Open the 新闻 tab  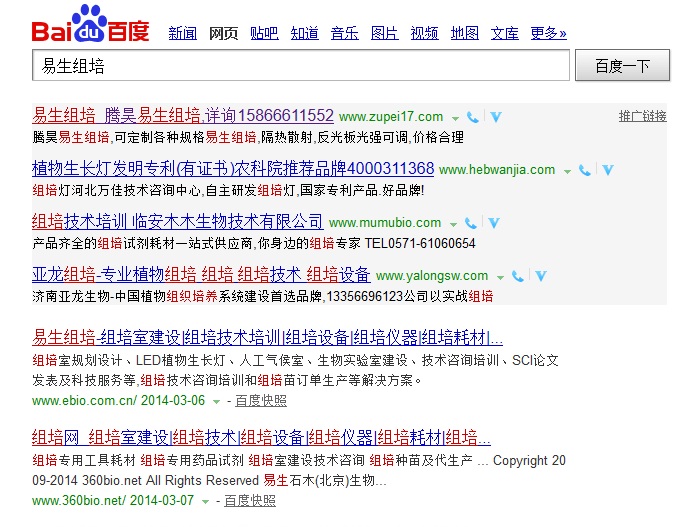pyautogui.click(x=182, y=33)
